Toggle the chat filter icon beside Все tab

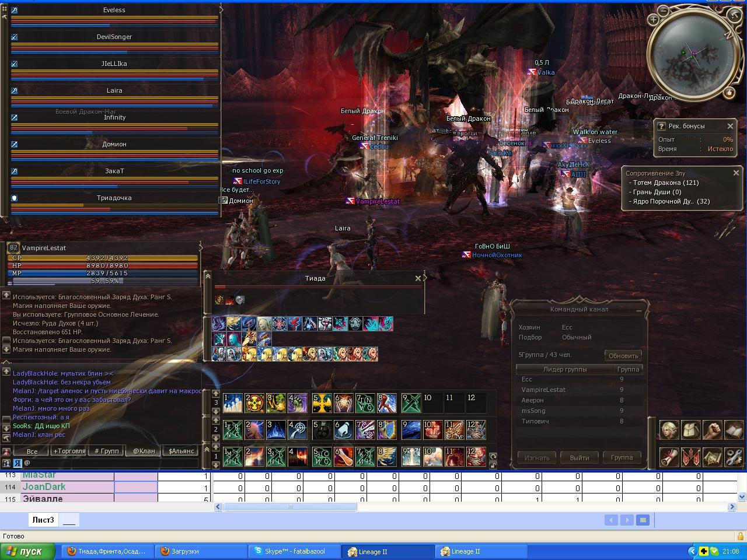[x=6, y=451]
